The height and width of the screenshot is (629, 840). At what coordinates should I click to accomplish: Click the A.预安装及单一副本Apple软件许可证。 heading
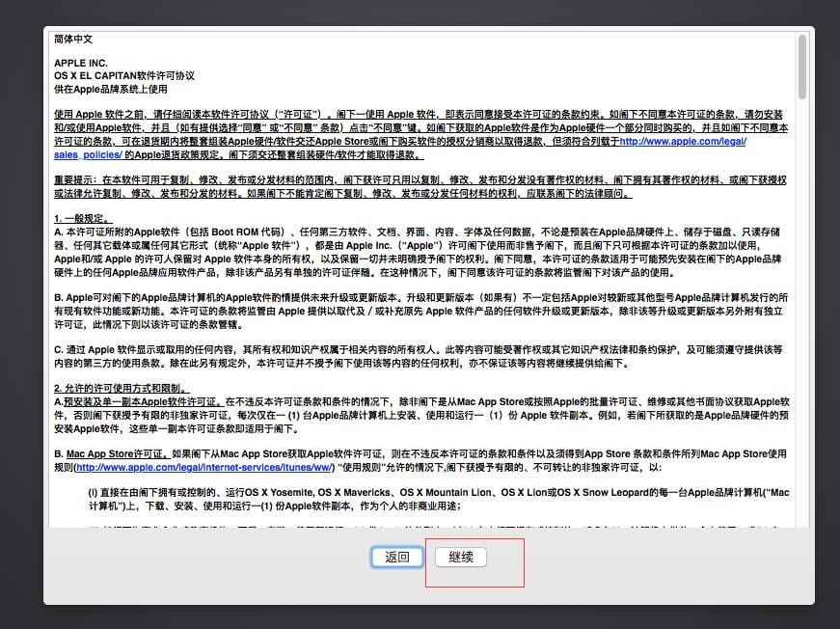(139, 402)
